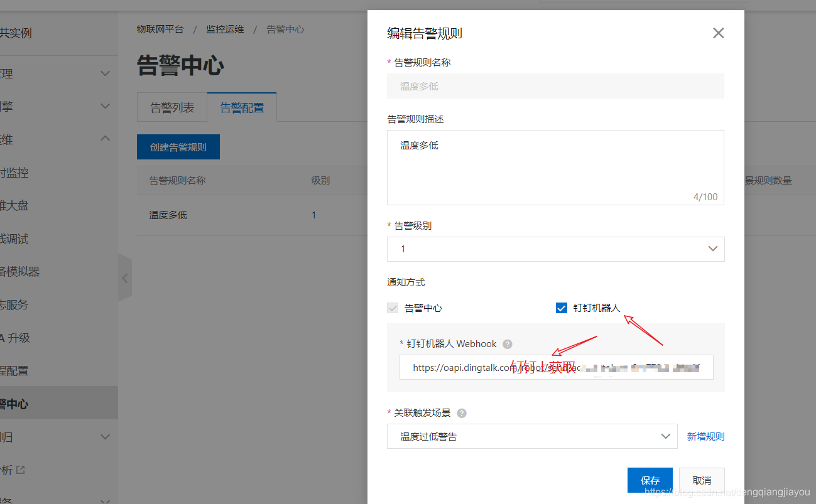Screen dimensions: 816x504
Task: Click the 告警规则名称 column header in the table
Action: (177, 180)
